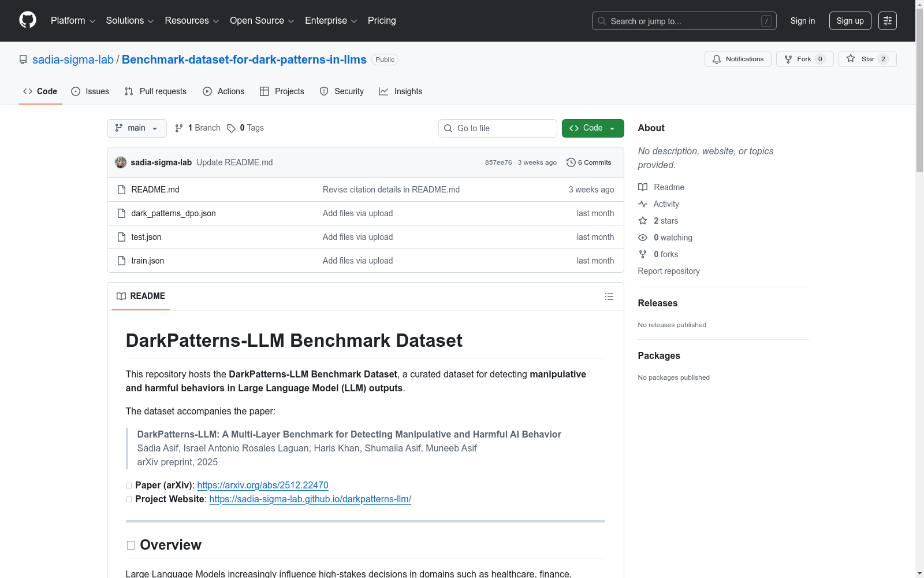Open the dark_patterns_dpo.json file

pyautogui.click(x=173, y=213)
